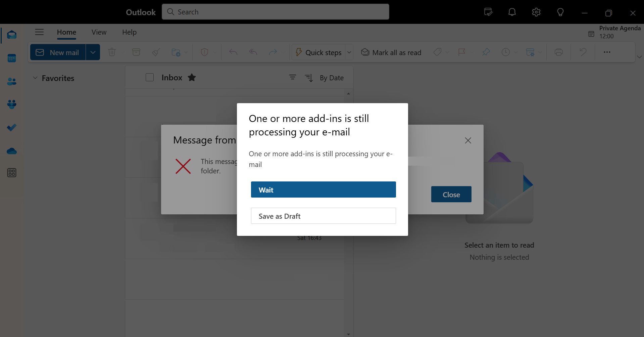
Task: Click the Flag icon in the toolbar
Action: tap(462, 52)
